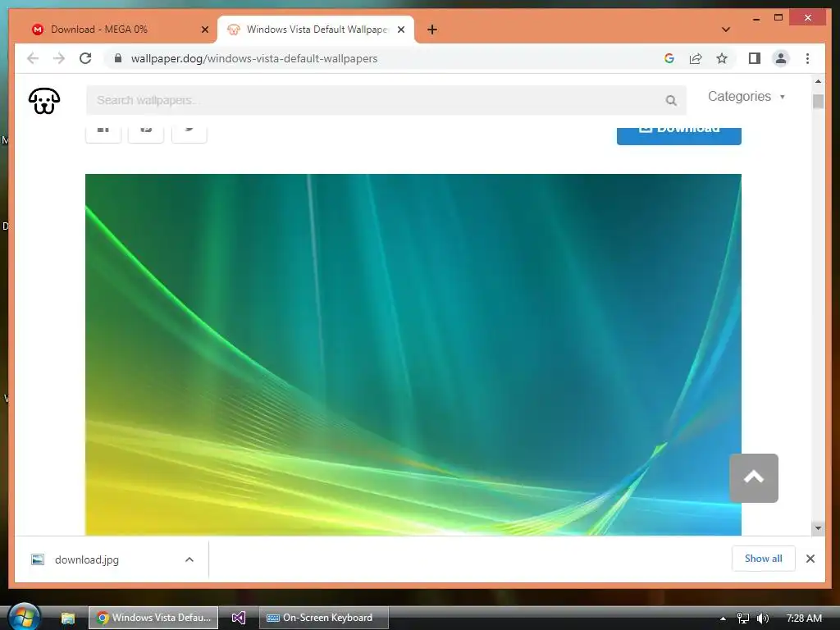Click the Google icon in address bar
Image resolution: width=840 pixels, height=630 pixels.
click(669, 58)
